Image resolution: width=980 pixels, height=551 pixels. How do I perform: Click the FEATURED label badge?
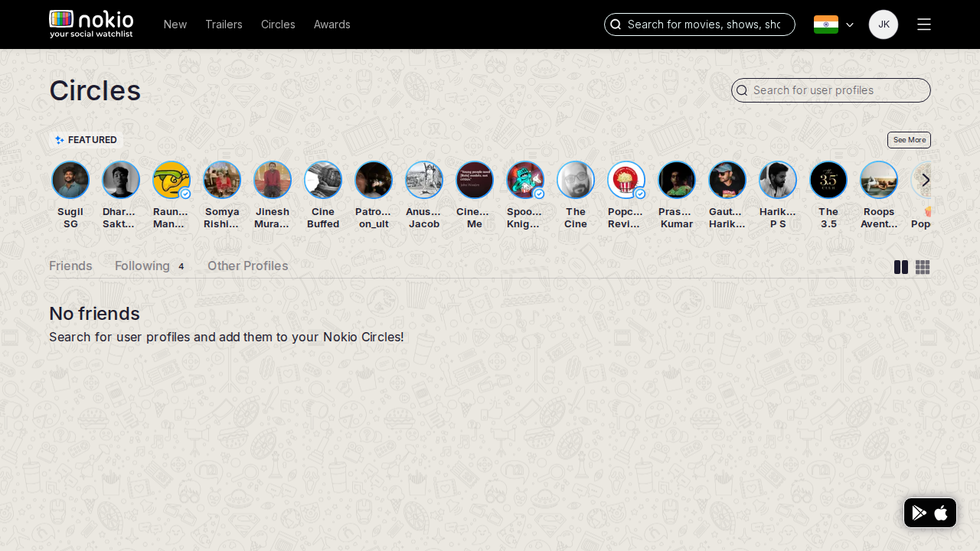point(86,140)
